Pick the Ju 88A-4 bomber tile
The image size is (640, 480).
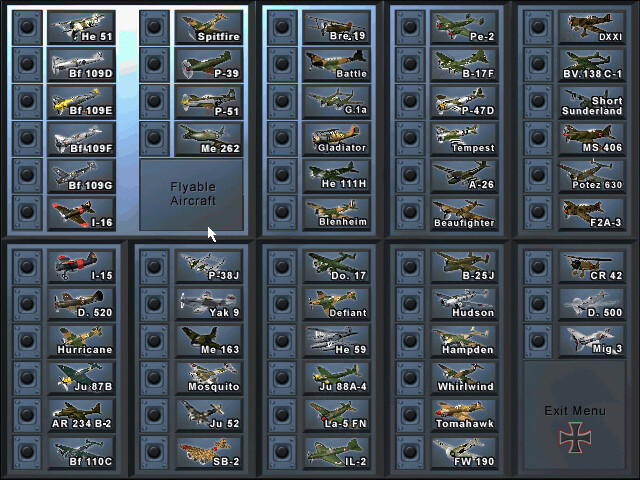coord(336,378)
